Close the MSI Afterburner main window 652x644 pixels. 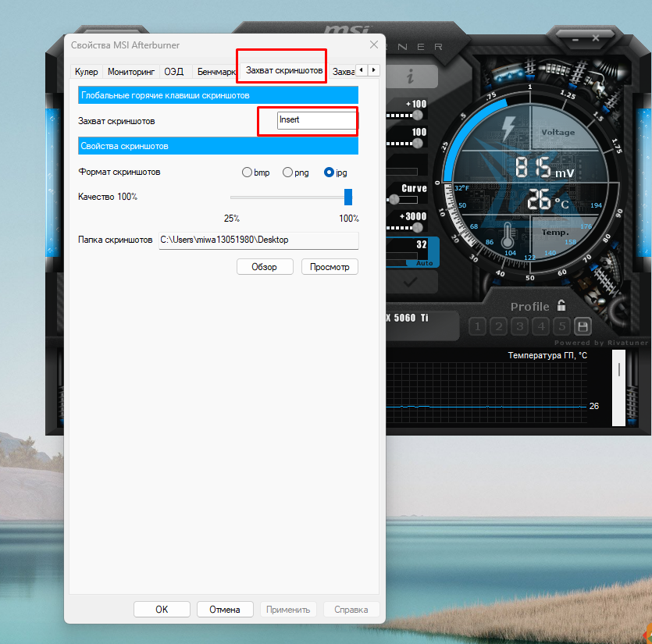(x=596, y=38)
